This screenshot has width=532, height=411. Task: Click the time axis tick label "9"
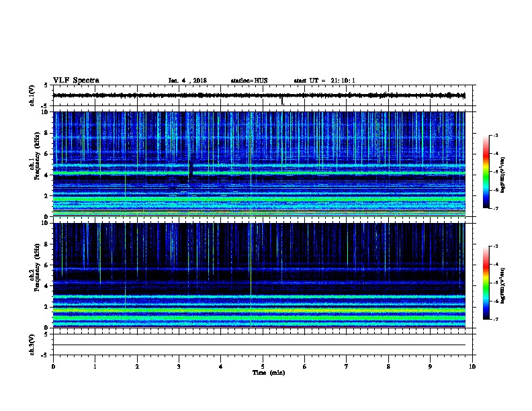[x=430, y=367]
